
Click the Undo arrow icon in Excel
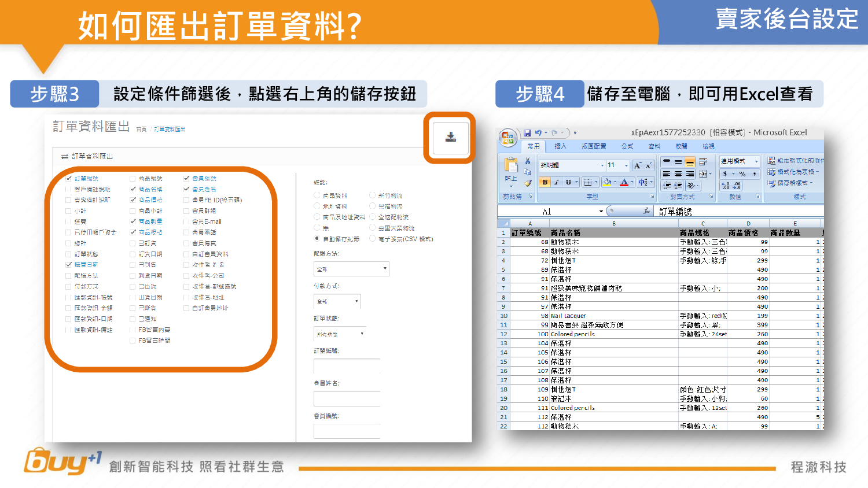coord(538,133)
